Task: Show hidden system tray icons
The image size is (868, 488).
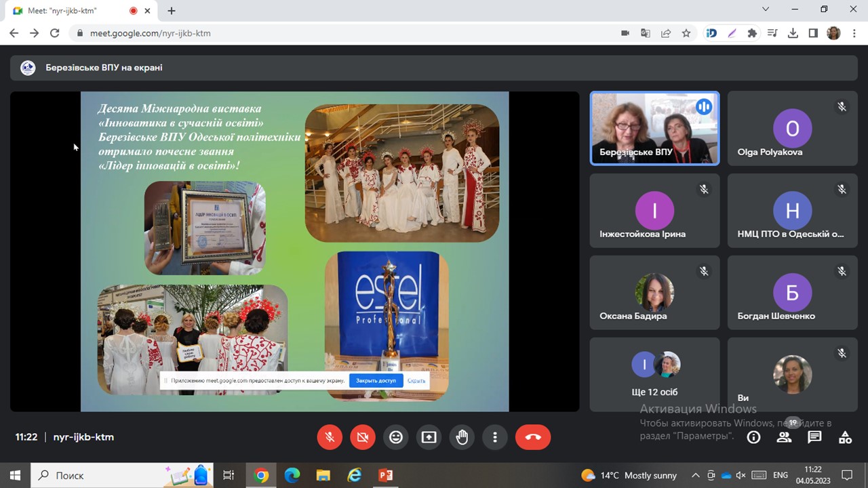Action: (x=695, y=475)
